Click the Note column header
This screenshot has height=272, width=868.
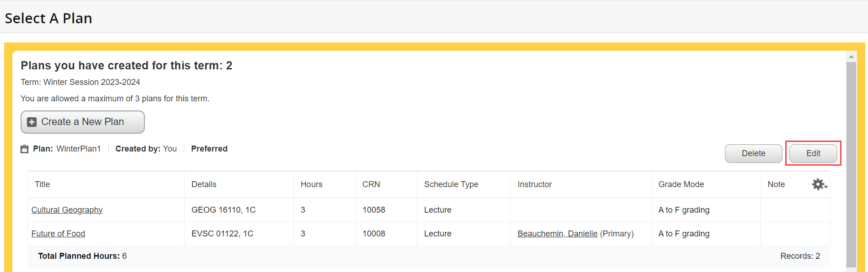click(x=776, y=184)
